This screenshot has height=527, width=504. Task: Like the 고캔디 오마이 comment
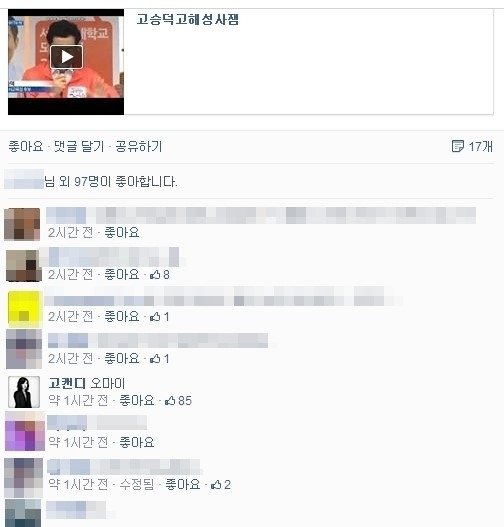(137, 401)
